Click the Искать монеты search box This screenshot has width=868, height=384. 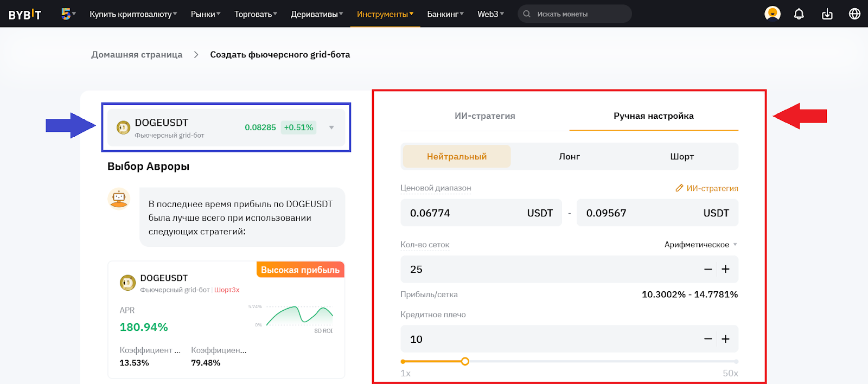pyautogui.click(x=575, y=14)
